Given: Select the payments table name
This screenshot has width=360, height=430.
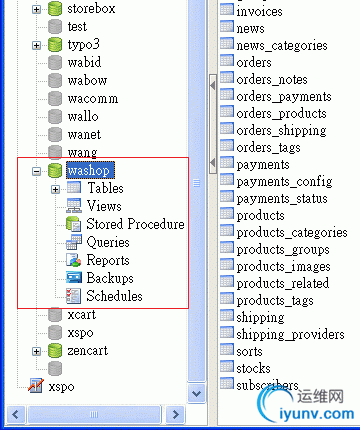Looking at the screenshot, I should (x=263, y=165).
